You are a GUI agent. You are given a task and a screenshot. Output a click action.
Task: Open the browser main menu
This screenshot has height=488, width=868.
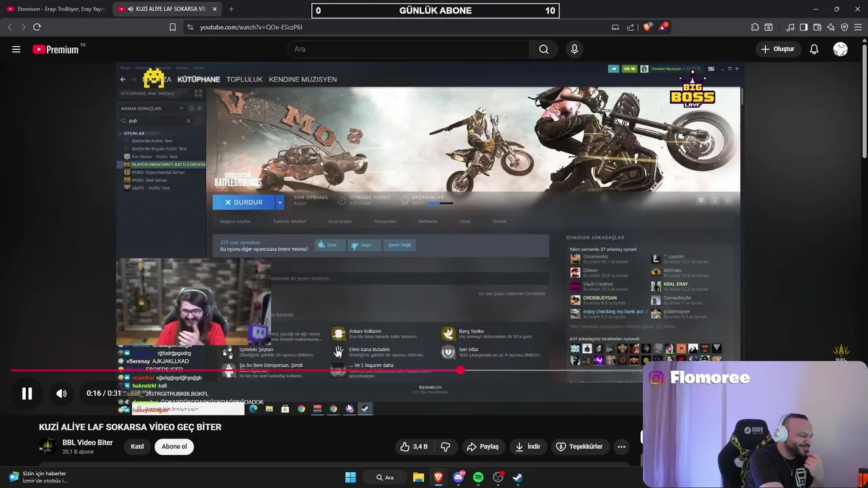pyautogui.click(x=858, y=27)
